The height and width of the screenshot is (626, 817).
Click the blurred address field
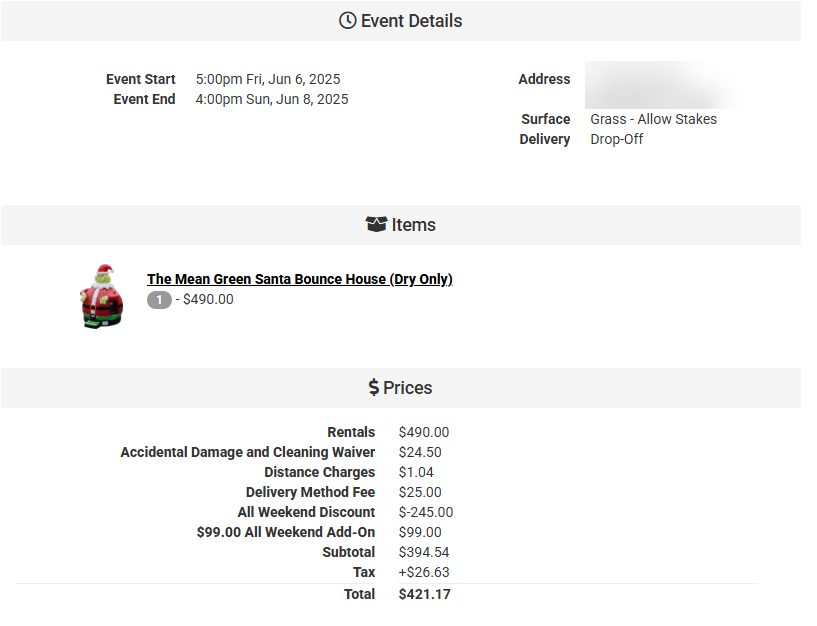coord(663,84)
